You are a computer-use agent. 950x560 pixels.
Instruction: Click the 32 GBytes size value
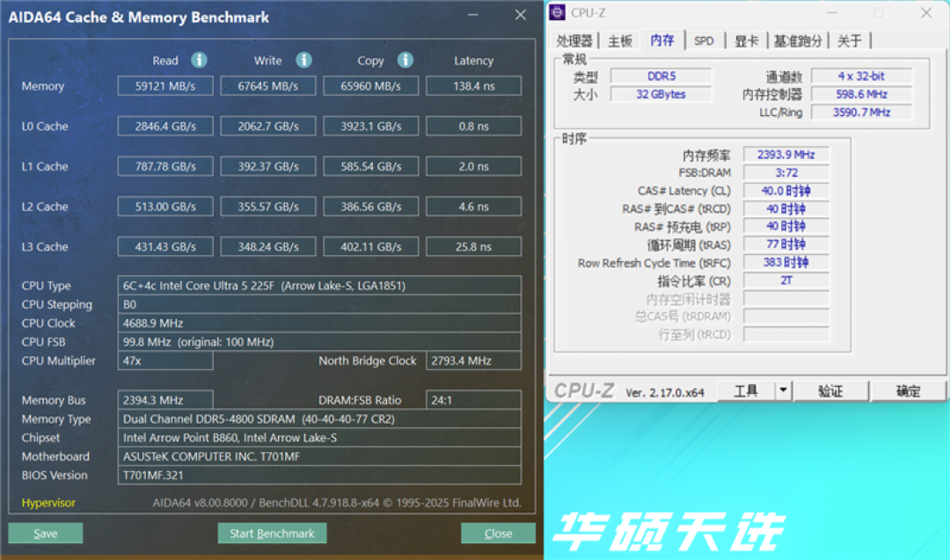pos(661,94)
